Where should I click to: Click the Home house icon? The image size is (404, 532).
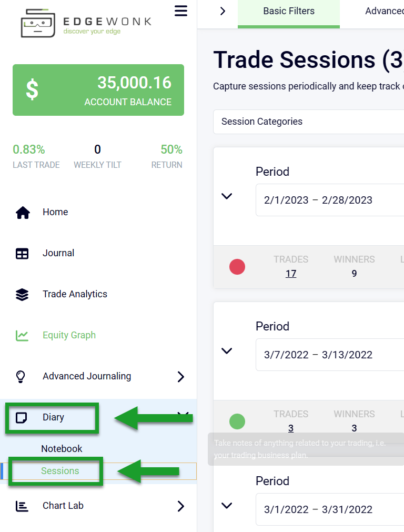pyautogui.click(x=23, y=213)
